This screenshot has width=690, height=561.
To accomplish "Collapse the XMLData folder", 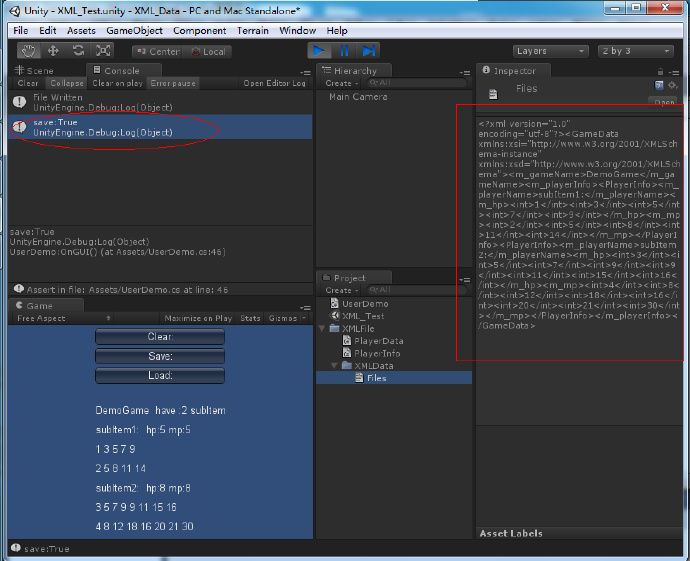I will point(334,365).
